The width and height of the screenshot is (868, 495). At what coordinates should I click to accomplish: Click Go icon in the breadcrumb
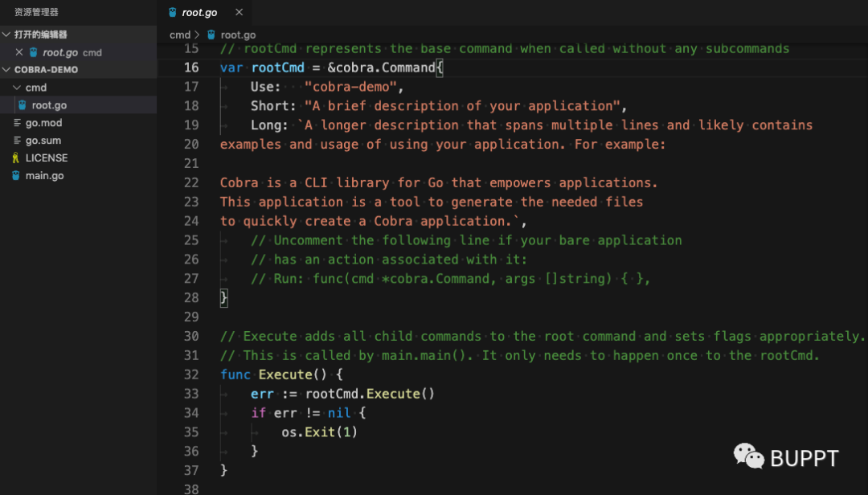(211, 35)
